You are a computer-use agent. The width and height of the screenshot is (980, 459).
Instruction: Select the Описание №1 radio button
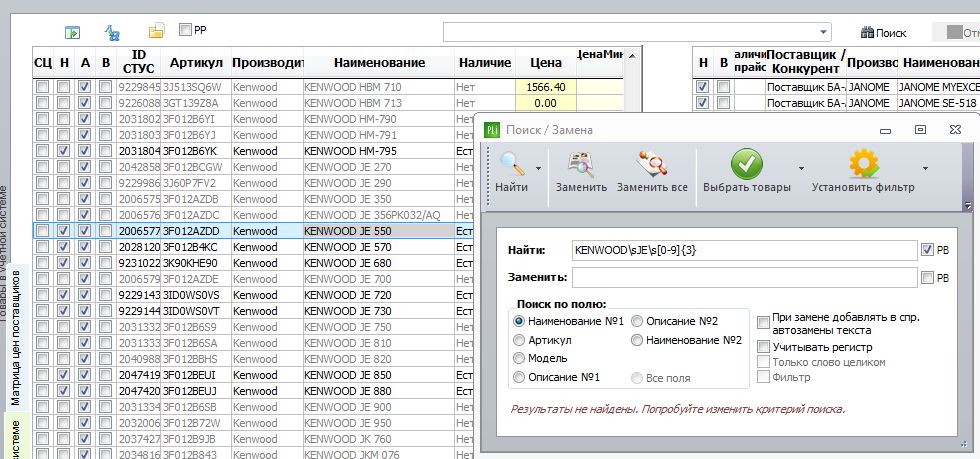click(x=519, y=377)
